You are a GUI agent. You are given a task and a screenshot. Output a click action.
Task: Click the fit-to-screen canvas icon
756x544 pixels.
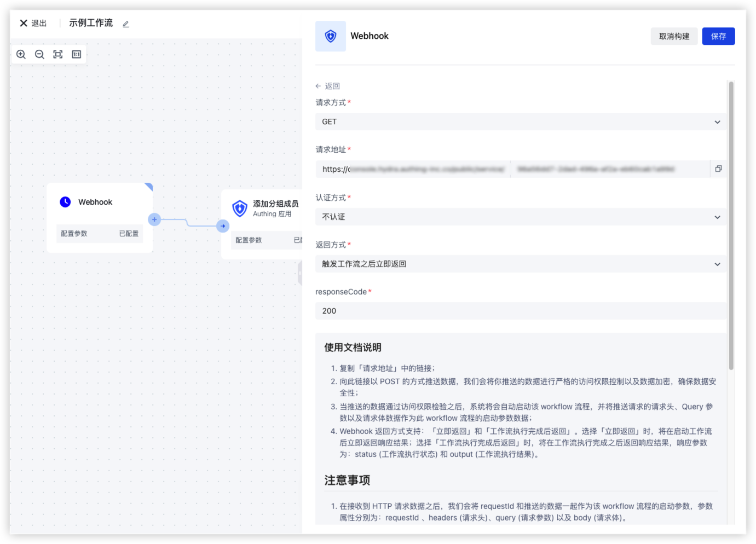pos(57,54)
